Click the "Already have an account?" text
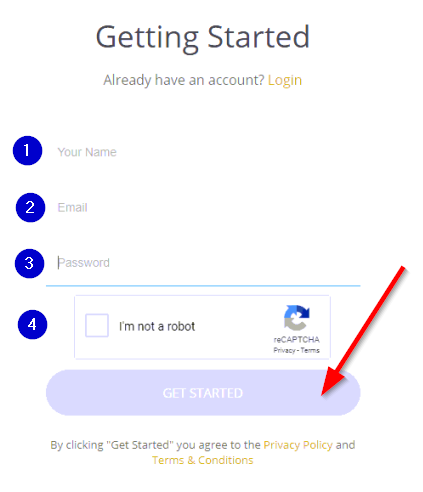 pyautogui.click(x=184, y=80)
